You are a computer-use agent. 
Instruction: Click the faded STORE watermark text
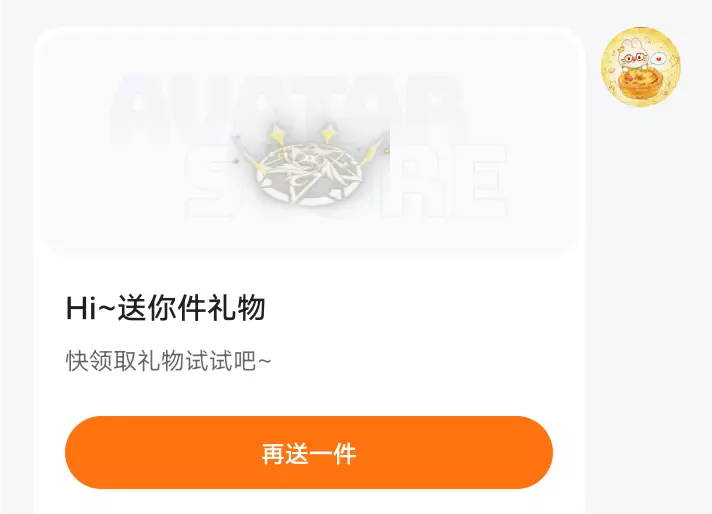[345, 181]
